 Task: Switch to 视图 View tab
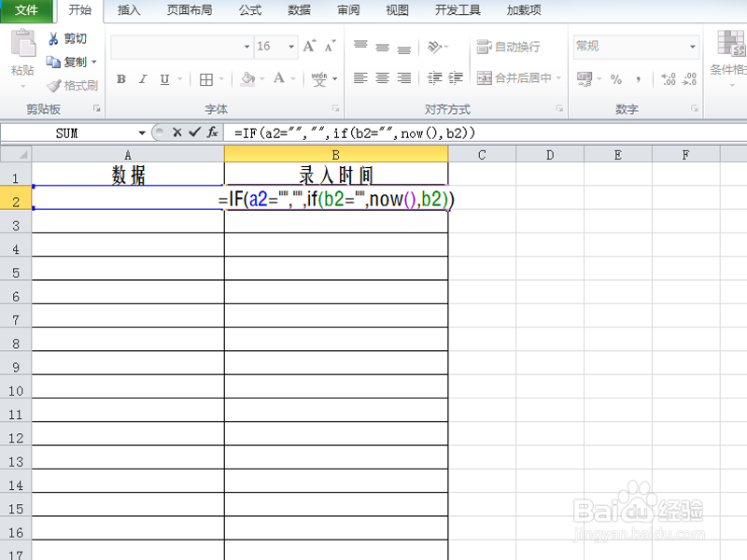[x=397, y=10]
